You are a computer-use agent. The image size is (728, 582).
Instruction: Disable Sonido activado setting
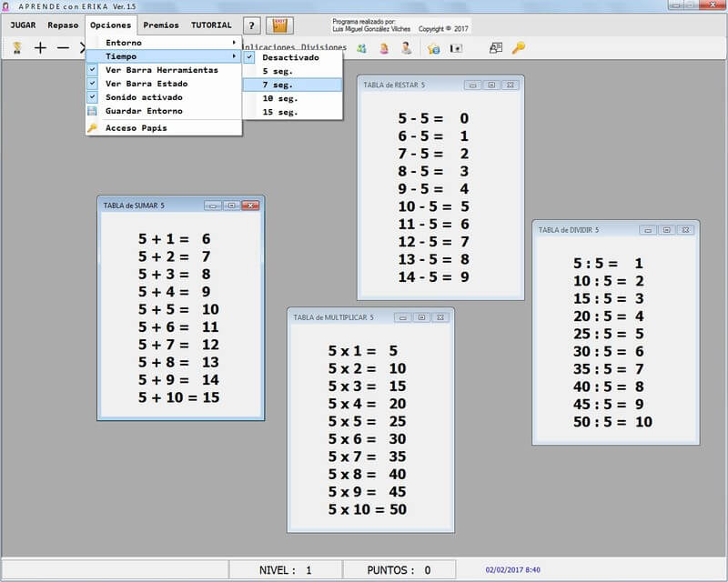point(144,97)
